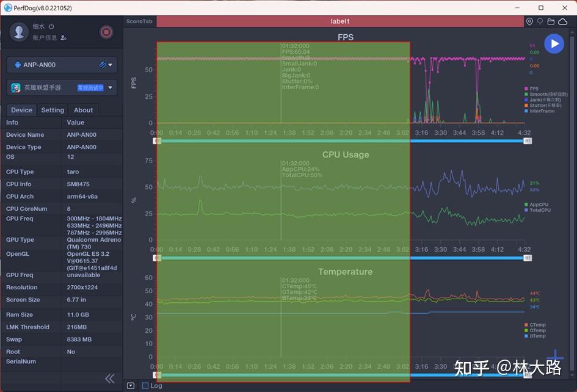Select the SceneTab button
This screenshot has height=392, width=577.
(x=139, y=21)
